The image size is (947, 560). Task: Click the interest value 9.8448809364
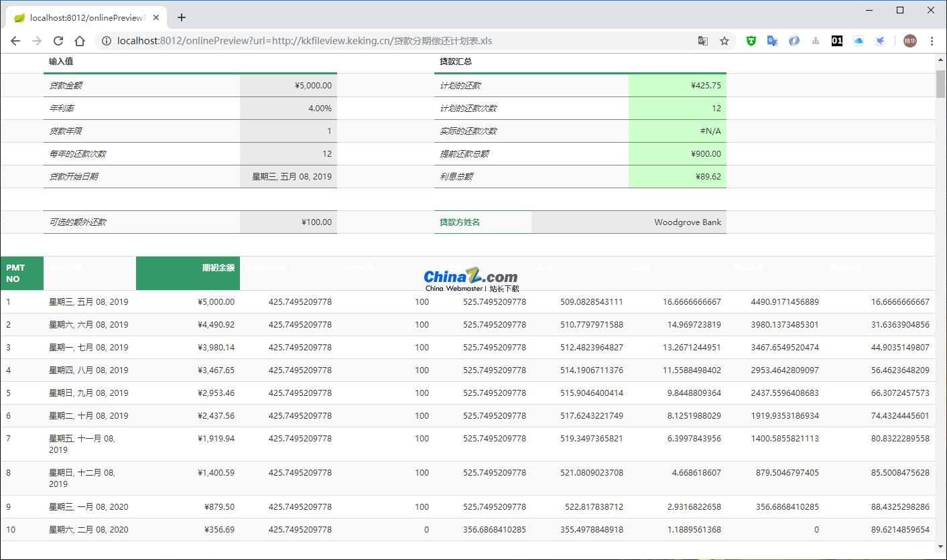694,393
